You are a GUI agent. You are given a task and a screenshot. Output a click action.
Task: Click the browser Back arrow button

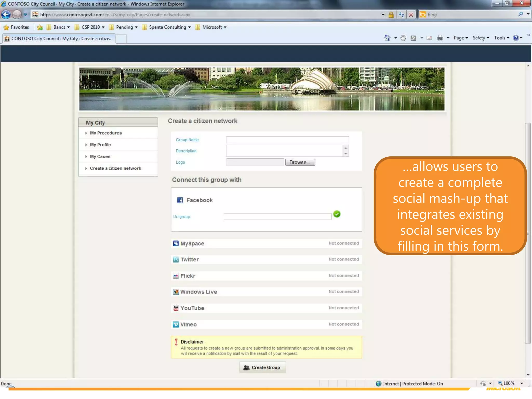(6, 15)
